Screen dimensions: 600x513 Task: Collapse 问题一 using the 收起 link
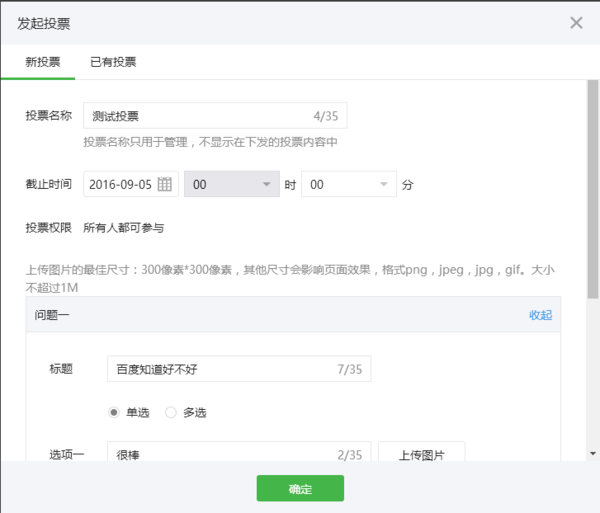click(540, 315)
